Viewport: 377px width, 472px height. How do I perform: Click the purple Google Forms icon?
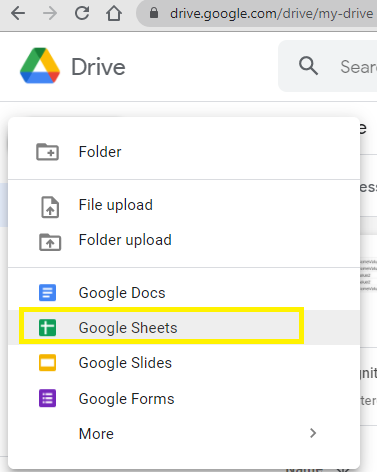[47, 398]
